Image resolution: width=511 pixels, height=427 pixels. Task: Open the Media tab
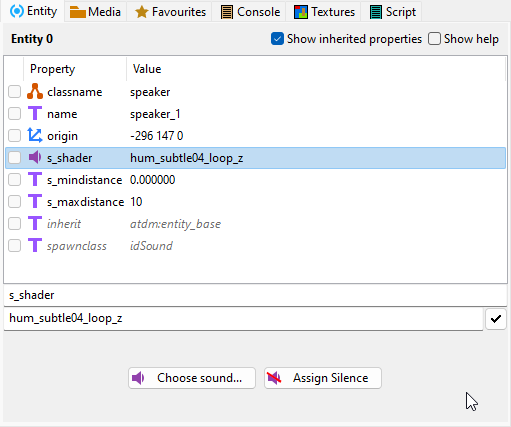click(x=95, y=12)
